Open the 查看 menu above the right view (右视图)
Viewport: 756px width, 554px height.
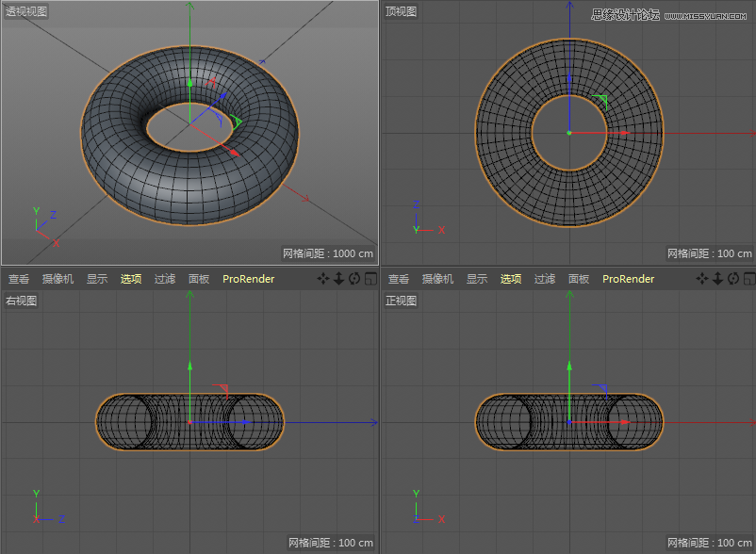[x=19, y=279]
